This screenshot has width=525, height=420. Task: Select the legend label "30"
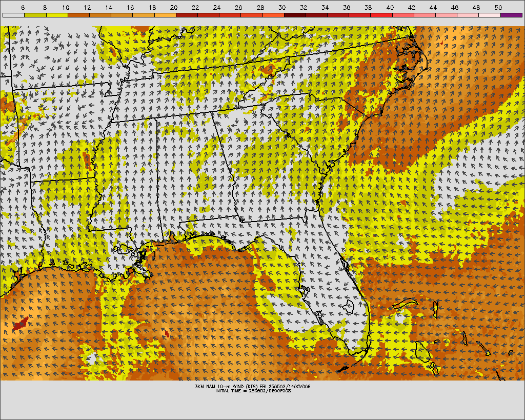pos(282,7)
